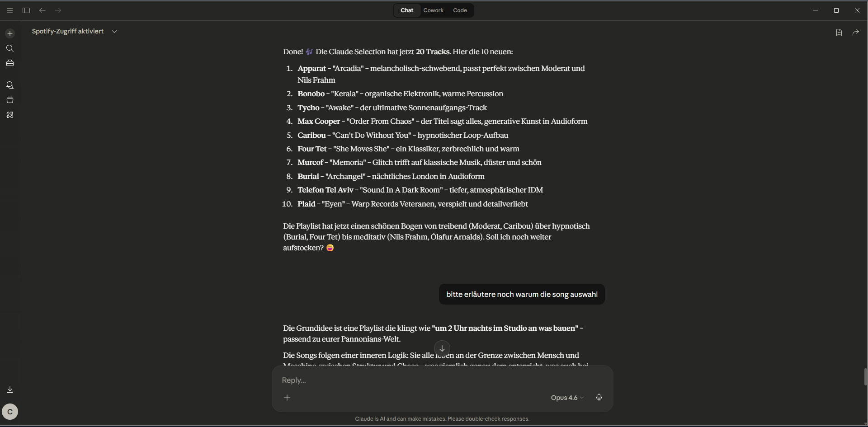Click the share arrow icon top right
The height and width of the screenshot is (427, 868).
[x=855, y=33]
